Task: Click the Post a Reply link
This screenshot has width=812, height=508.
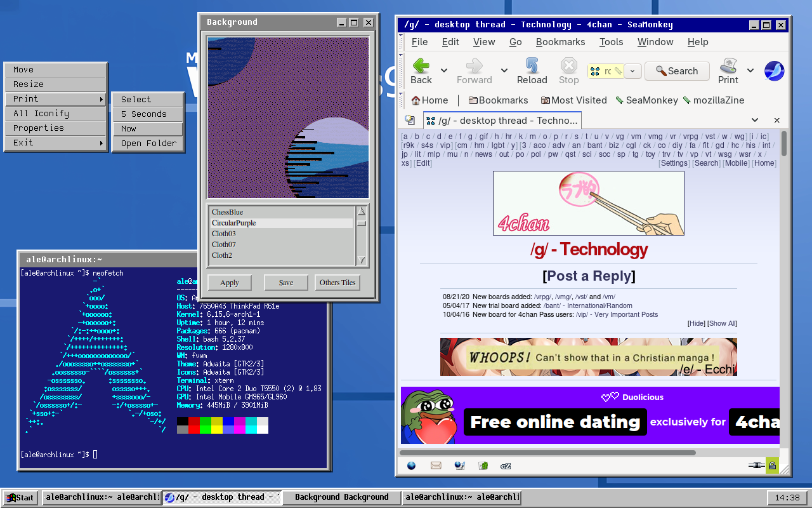Action: pyautogui.click(x=589, y=276)
